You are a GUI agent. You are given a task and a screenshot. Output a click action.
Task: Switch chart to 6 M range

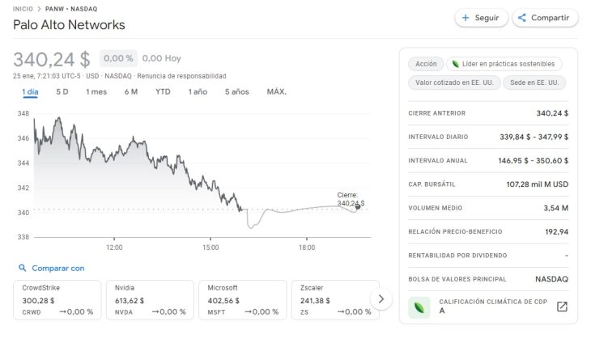(x=131, y=91)
